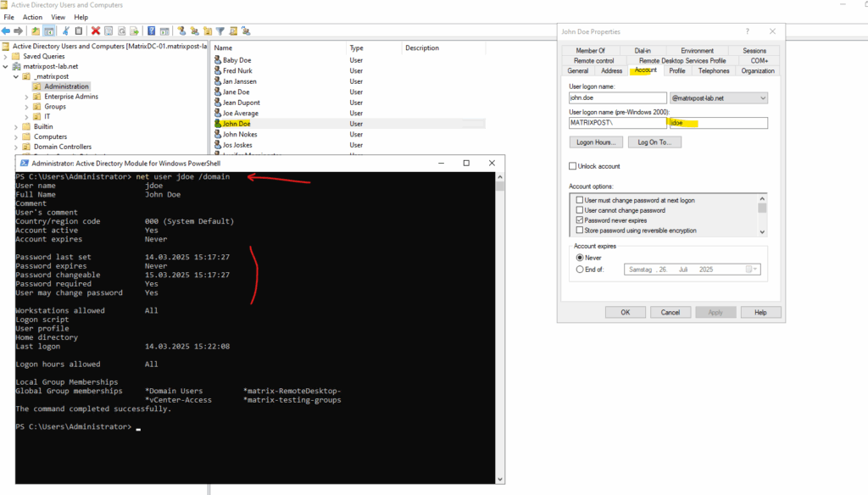Viewport: 868px width, 495px height.
Task: Click the Find objects icon in the toolbar
Action: click(x=233, y=31)
